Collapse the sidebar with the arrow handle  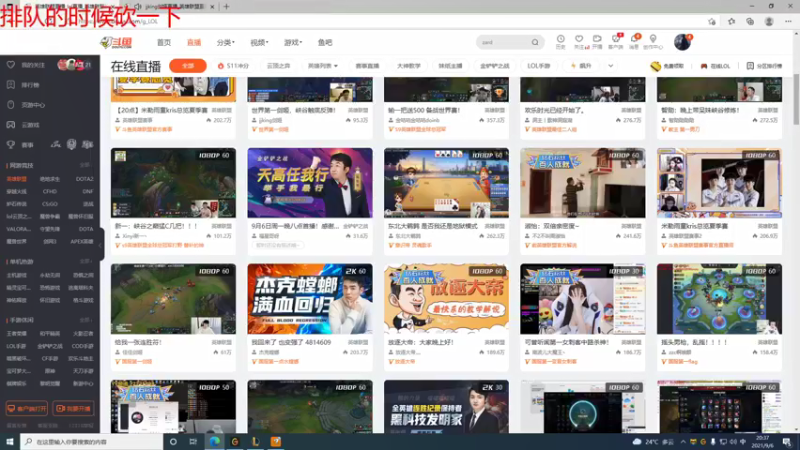pyautogui.click(x=101, y=244)
